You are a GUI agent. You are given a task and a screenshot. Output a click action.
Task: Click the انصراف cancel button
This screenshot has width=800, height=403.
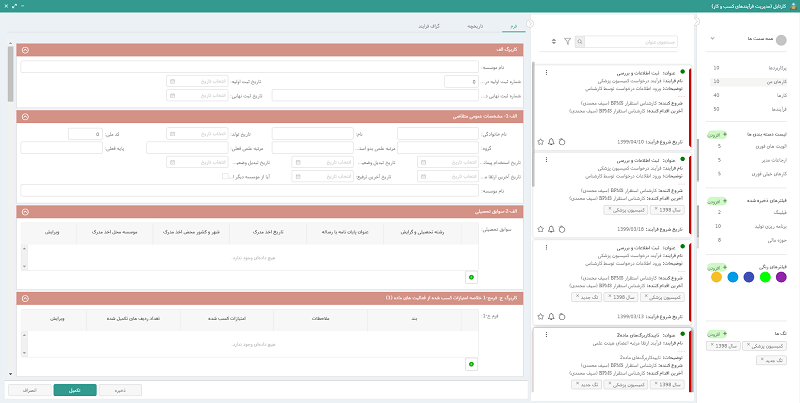click(29, 389)
